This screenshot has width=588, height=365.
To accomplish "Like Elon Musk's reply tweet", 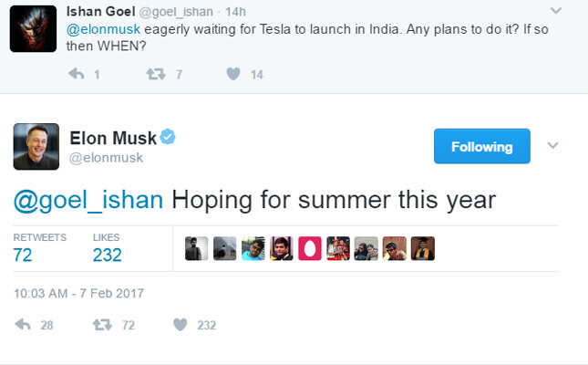I will click(181, 324).
